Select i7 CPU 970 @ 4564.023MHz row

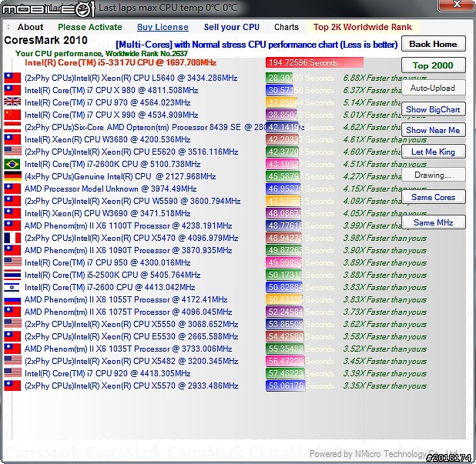pos(108,102)
